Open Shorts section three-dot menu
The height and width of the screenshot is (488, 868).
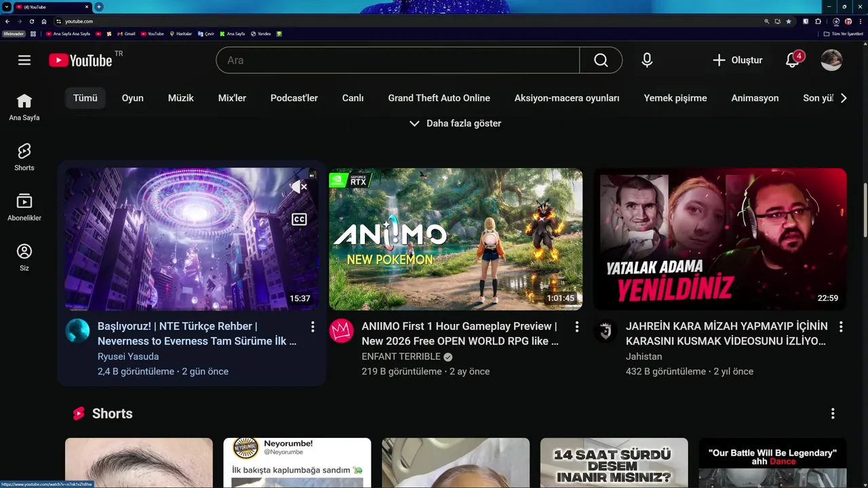coord(833,413)
